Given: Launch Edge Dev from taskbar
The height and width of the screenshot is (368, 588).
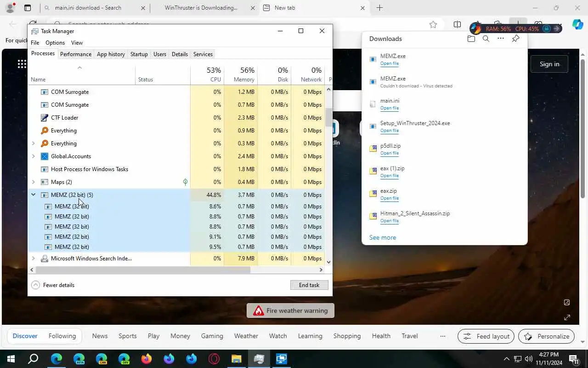Looking at the screenshot, I should (x=124, y=359).
